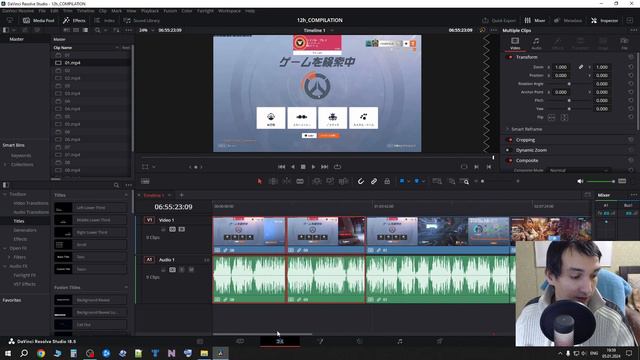Click the Zoom X value field
Image resolution: width=640 pixels, height=360 pixels.
[x=561, y=67]
